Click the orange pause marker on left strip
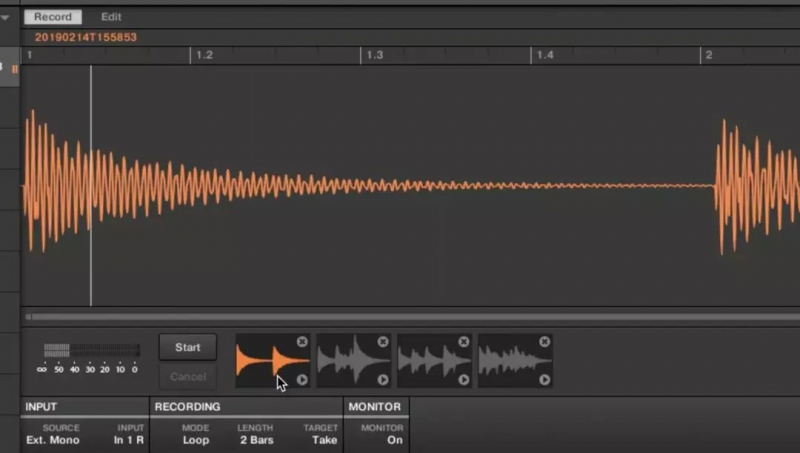This screenshot has height=453, width=800. click(x=15, y=69)
